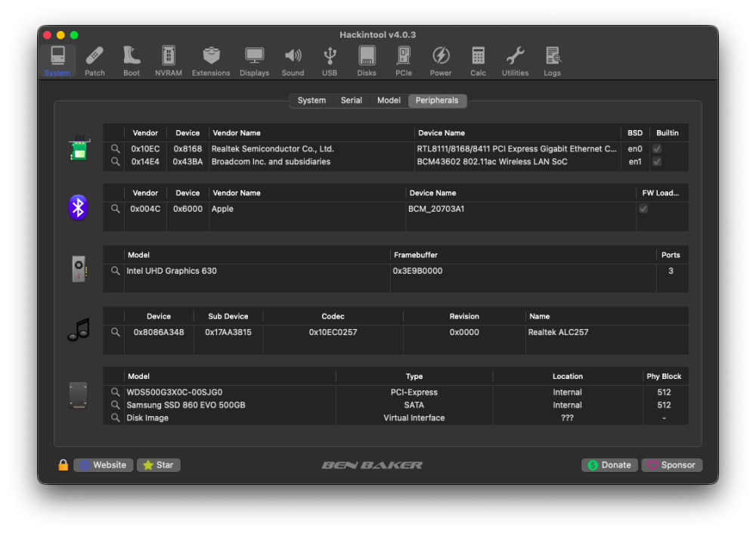This screenshot has width=756, height=534.
Task: Click magnifier for Samsung SSD 860 EVO
Action: pos(115,405)
